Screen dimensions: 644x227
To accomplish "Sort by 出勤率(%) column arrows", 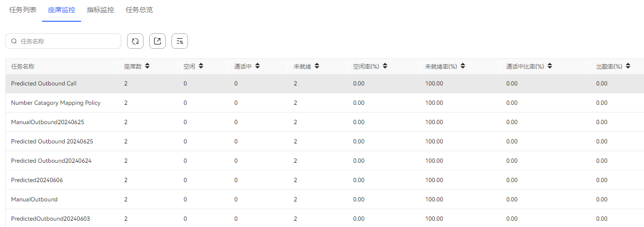I will point(628,66).
